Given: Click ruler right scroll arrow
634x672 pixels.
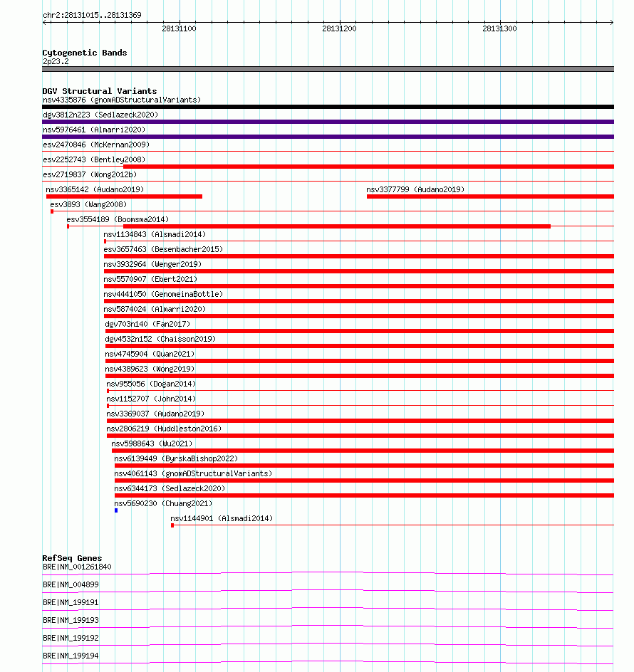Looking at the screenshot, I should pyautogui.click(x=612, y=22).
